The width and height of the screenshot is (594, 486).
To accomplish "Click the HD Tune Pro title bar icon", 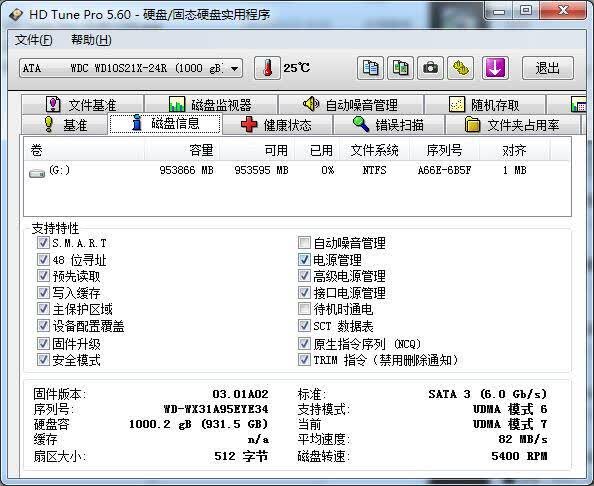I will pos(16,15).
